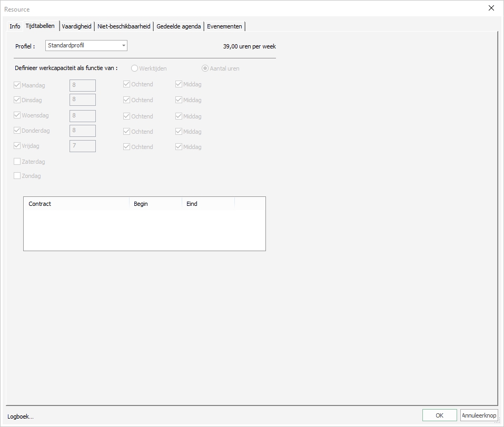The width and height of the screenshot is (504, 427).
Task: Toggle the Zaterdag checkbox
Action: 16,161
